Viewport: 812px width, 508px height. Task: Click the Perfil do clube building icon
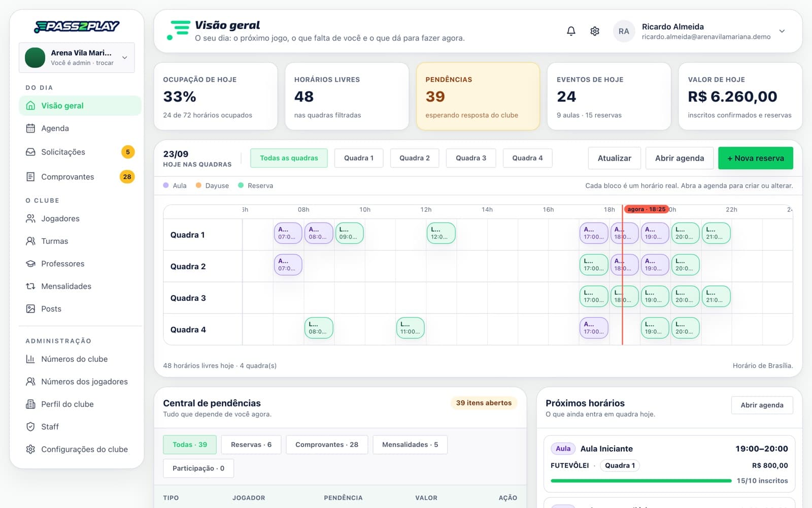[x=30, y=404]
